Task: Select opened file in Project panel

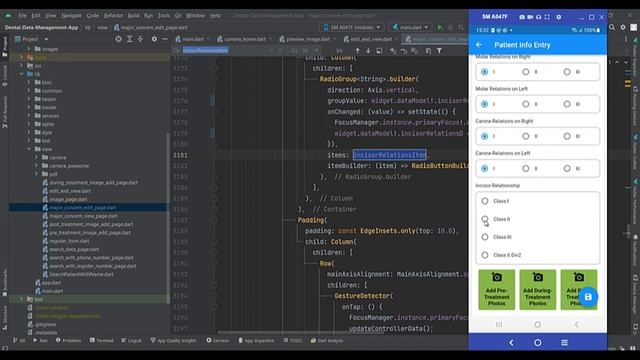Action: pyautogui.click(x=118, y=39)
